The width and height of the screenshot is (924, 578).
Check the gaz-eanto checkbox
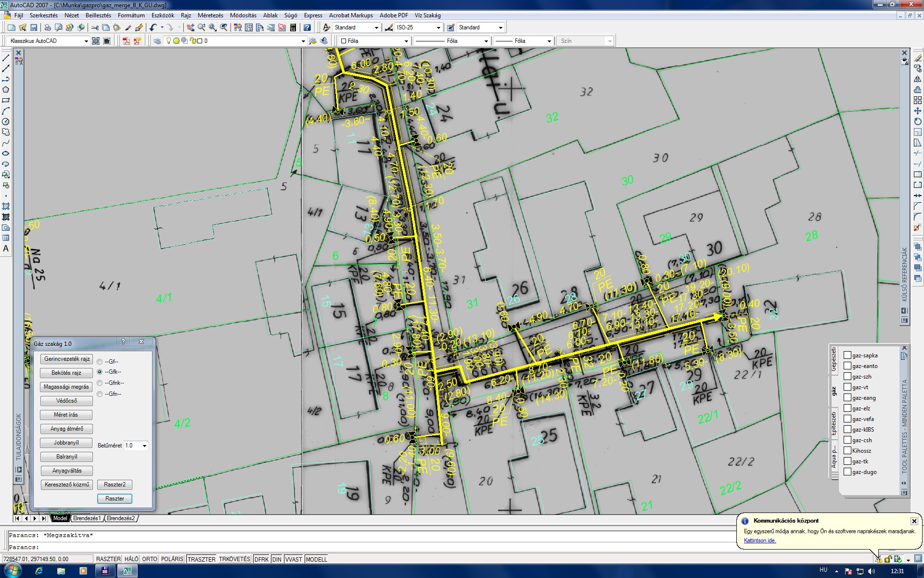[847, 366]
